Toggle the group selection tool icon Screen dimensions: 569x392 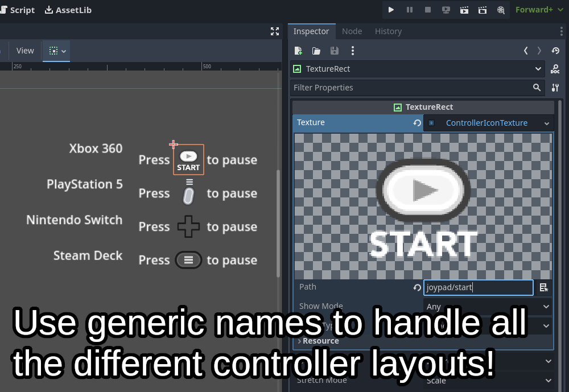coord(53,51)
